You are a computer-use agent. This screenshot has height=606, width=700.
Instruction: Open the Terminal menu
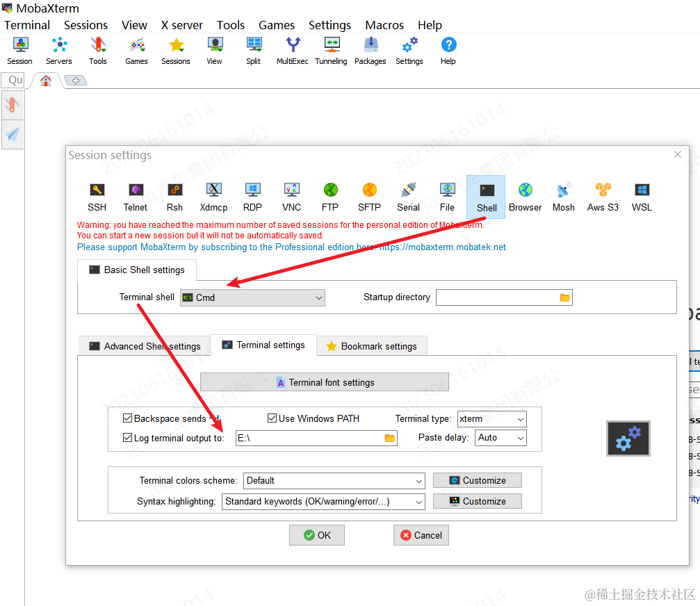(x=27, y=25)
